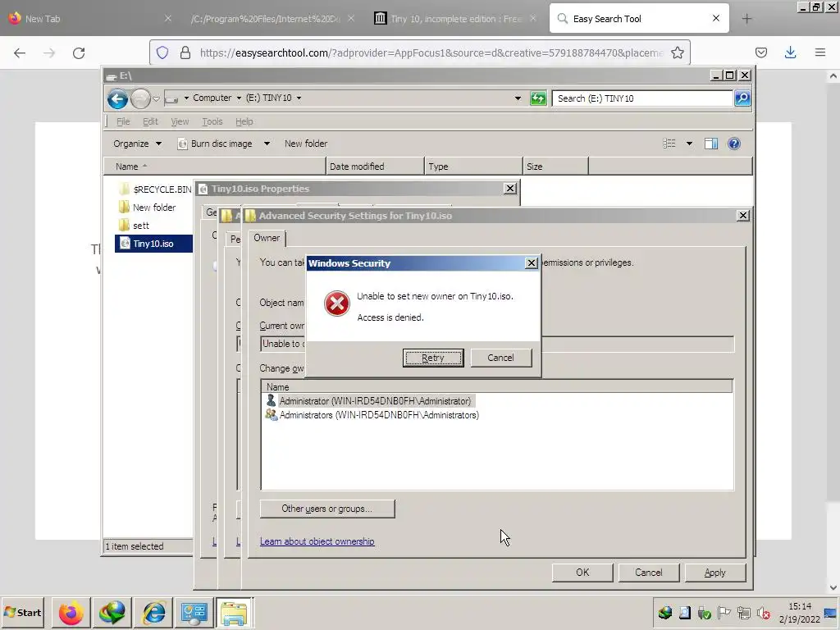Bookmark page with star icon
This screenshot has width=840, height=630.
[678, 52]
